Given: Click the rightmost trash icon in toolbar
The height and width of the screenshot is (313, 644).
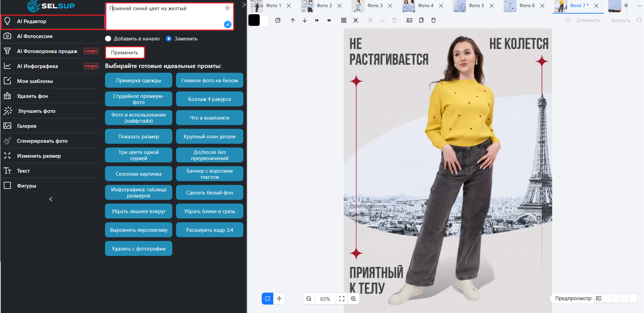Looking at the screenshot, I should click(433, 20).
